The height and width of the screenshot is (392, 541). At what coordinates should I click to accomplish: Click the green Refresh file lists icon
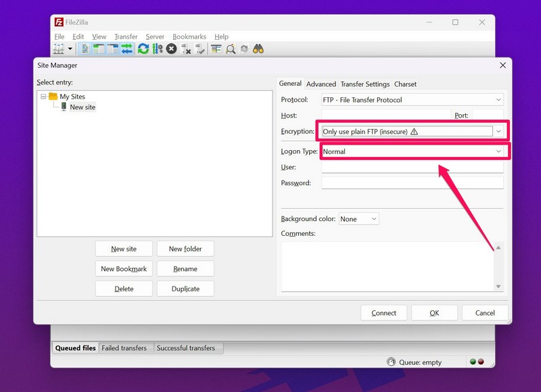click(143, 49)
